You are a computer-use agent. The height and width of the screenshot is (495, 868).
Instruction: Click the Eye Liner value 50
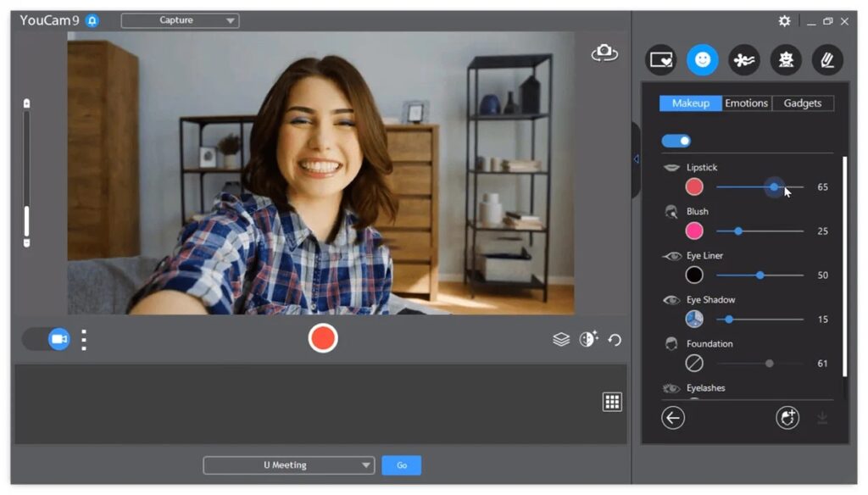[x=822, y=275]
